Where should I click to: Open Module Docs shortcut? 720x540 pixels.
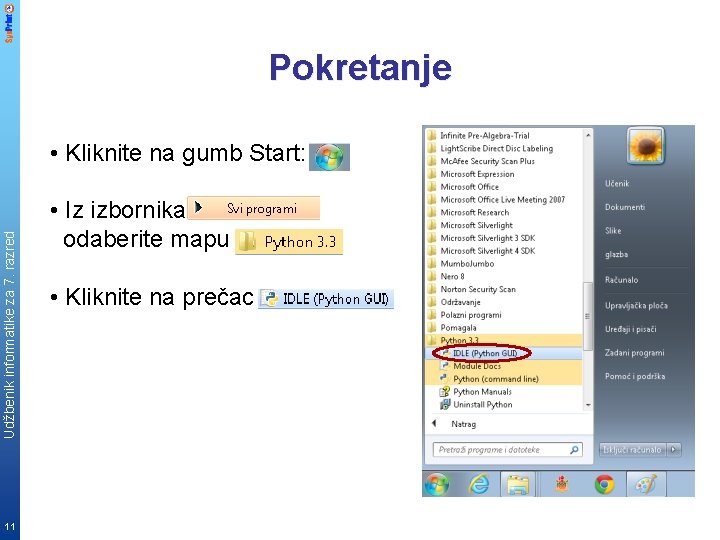coord(504,366)
